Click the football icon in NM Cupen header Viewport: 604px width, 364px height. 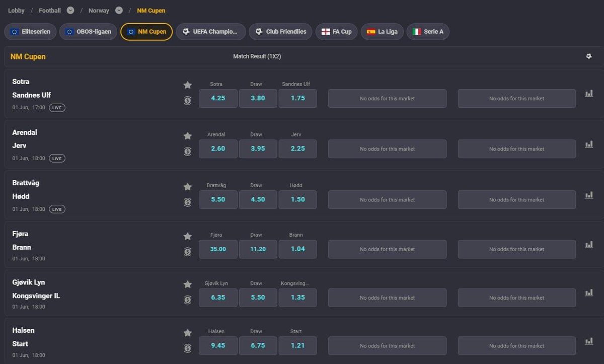point(589,56)
